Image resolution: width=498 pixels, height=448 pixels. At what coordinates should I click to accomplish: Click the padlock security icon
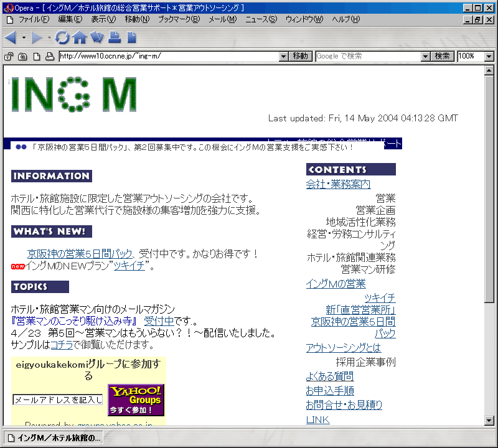pos(9,57)
